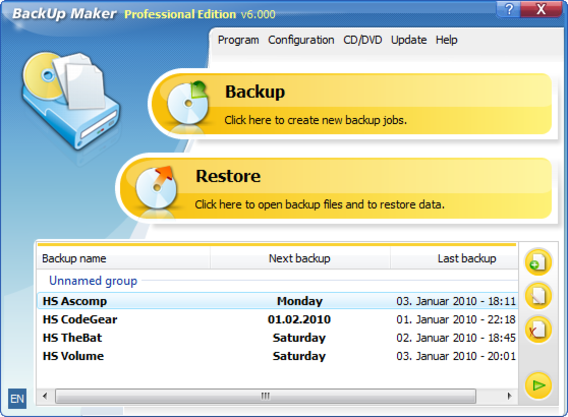Click the Restore banner to restore data

point(336,188)
